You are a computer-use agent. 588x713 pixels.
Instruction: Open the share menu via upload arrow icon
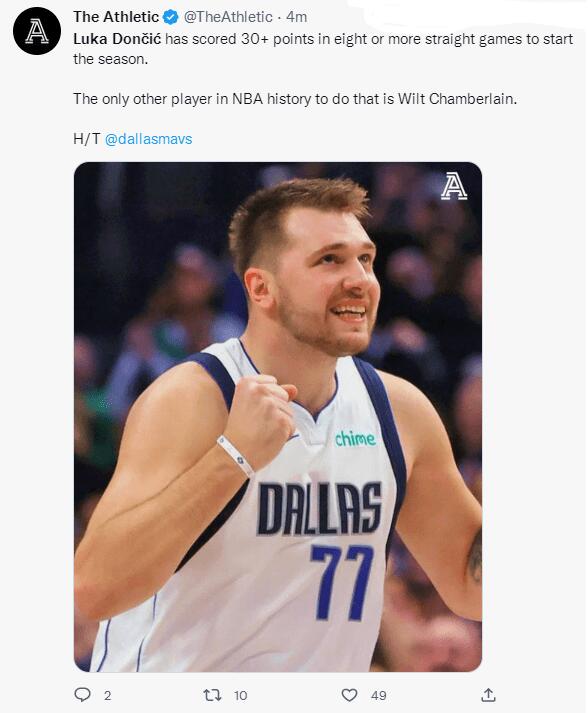(x=488, y=694)
